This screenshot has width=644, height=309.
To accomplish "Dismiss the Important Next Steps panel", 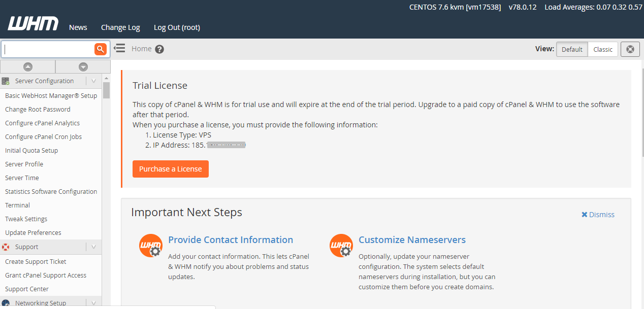I will click(598, 215).
